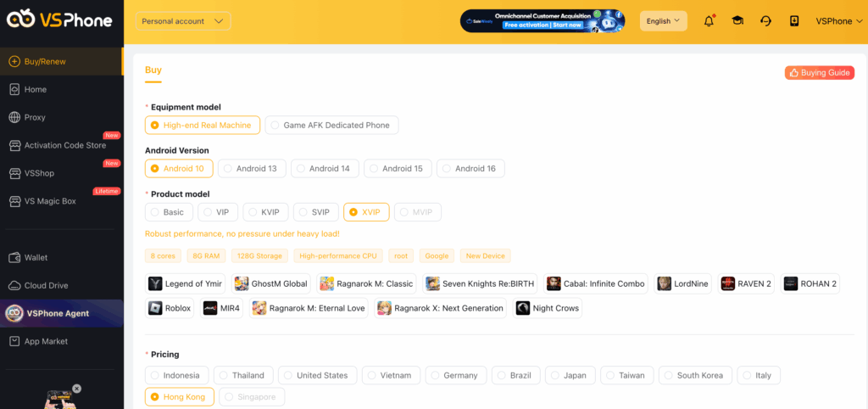Screen dimensions: 868x409
Task: Click the LordNine game icon
Action: [x=665, y=283]
